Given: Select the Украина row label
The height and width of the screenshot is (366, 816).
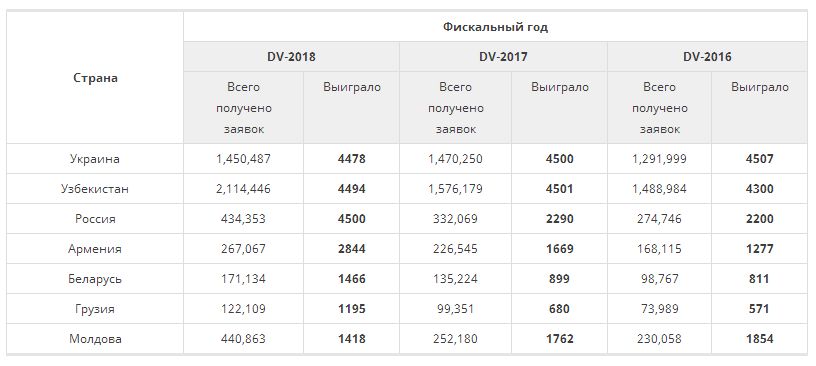Looking at the screenshot, I should pyautogui.click(x=95, y=159).
